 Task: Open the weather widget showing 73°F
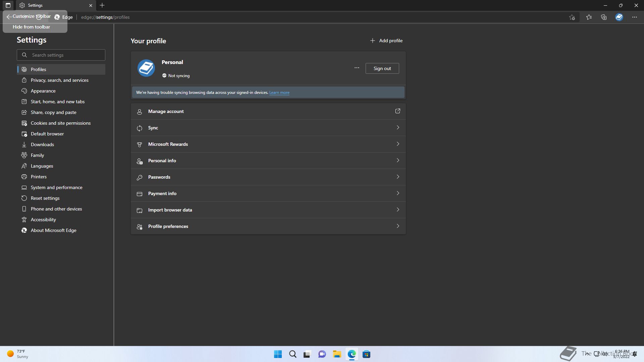click(18, 354)
